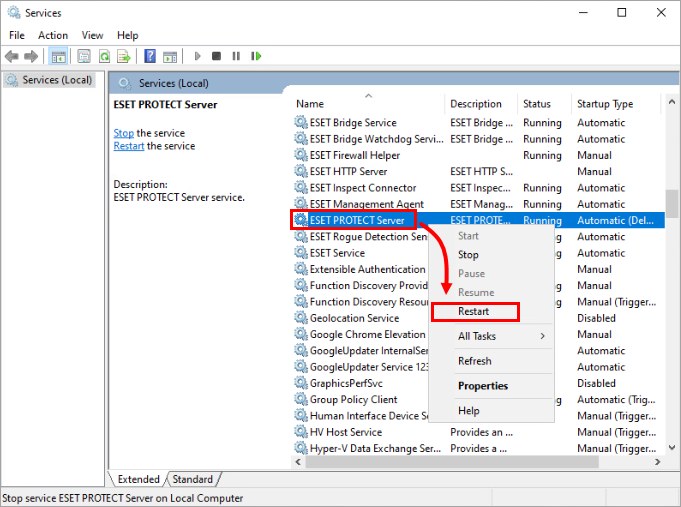Click the green Restart Service toolbar icon
681x507 pixels.
pyautogui.click(x=257, y=56)
